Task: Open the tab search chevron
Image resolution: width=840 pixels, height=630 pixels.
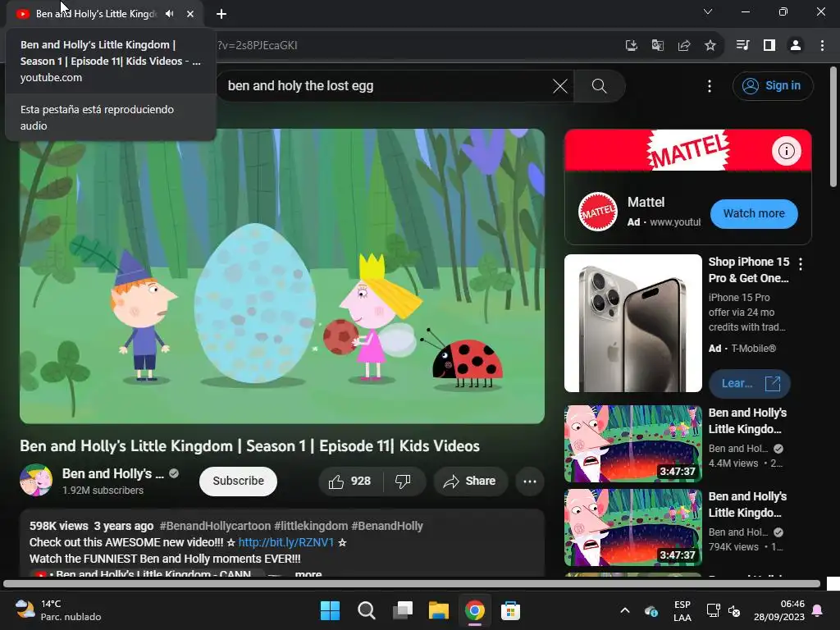Action: pos(708,11)
